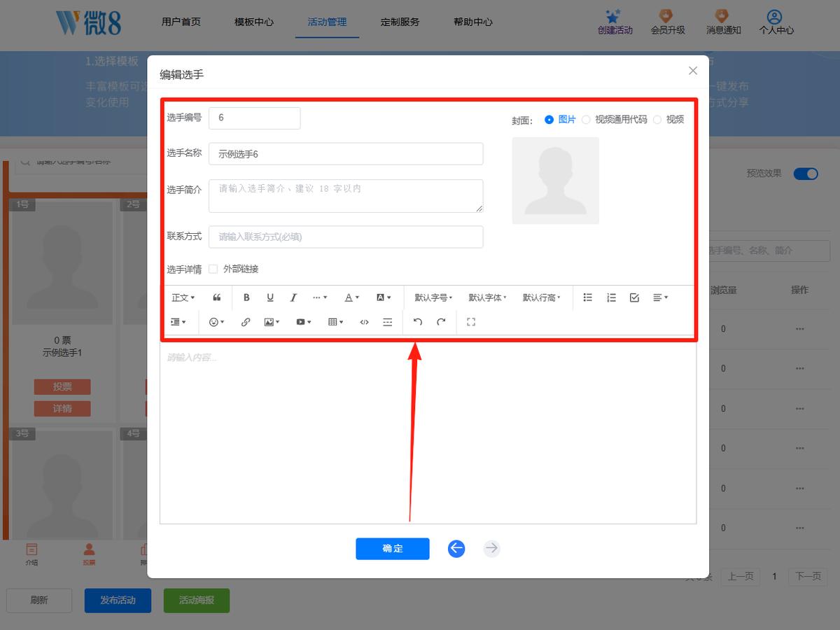Redo the last edit
The width and height of the screenshot is (840, 630).
pos(441,322)
